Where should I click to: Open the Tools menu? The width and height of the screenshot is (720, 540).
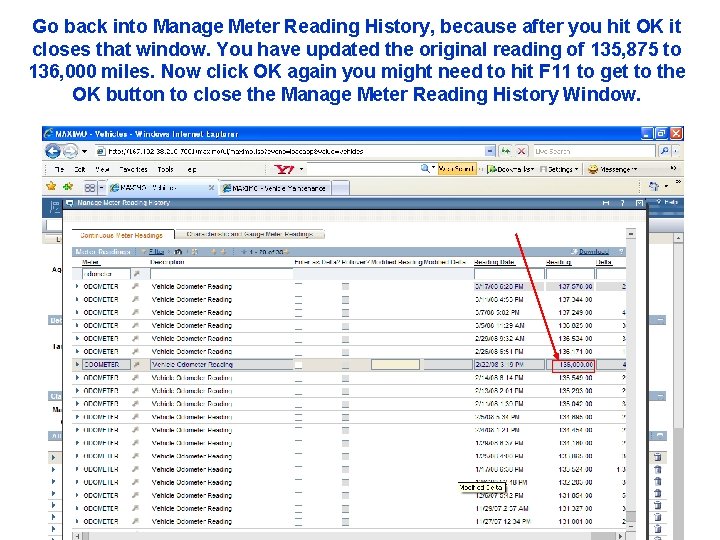(165, 169)
